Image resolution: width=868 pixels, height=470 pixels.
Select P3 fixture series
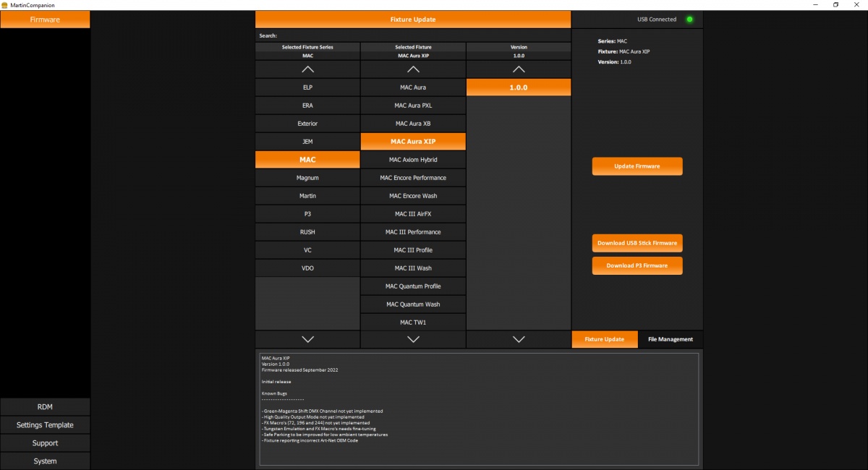pos(307,214)
